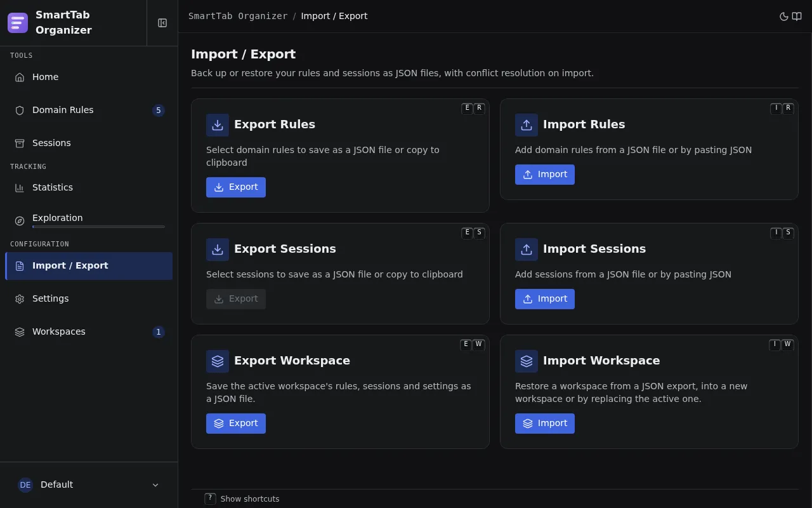812x508 pixels.
Task: Navigate to Statistics
Action: click(89, 188)
